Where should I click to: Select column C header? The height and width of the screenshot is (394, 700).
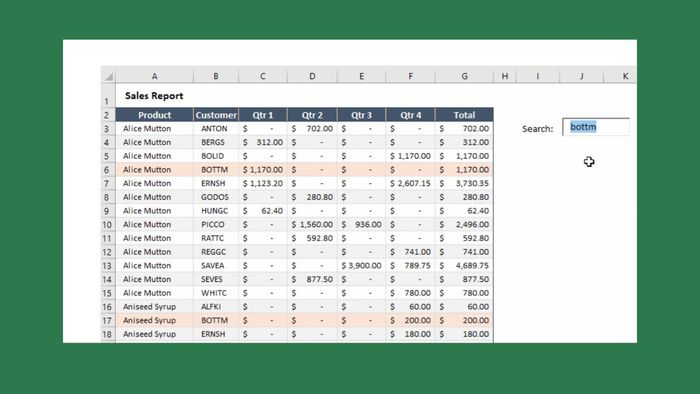[x=263, y=76]
